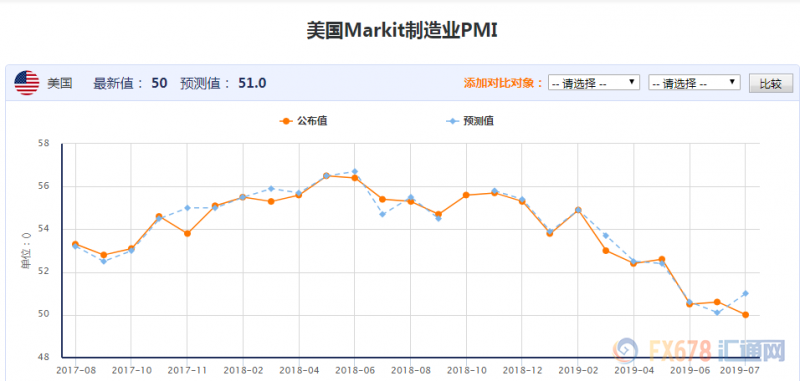Toggle the 预测值 series in the legend
800x381 pixels.
coord(470,121)
